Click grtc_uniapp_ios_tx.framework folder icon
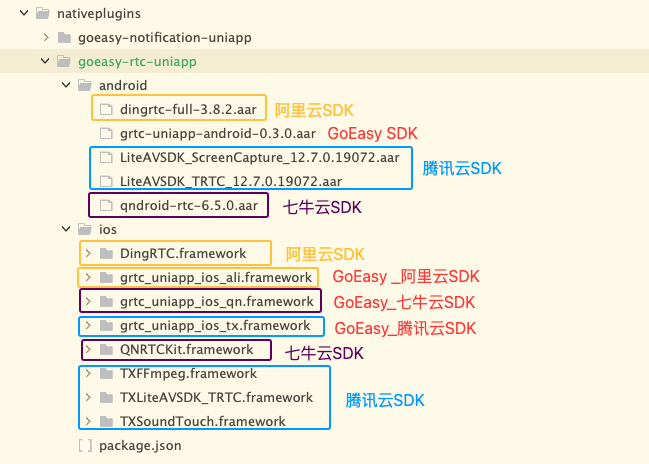The width and height of the screenshot is (649, 464). [106, 325]
